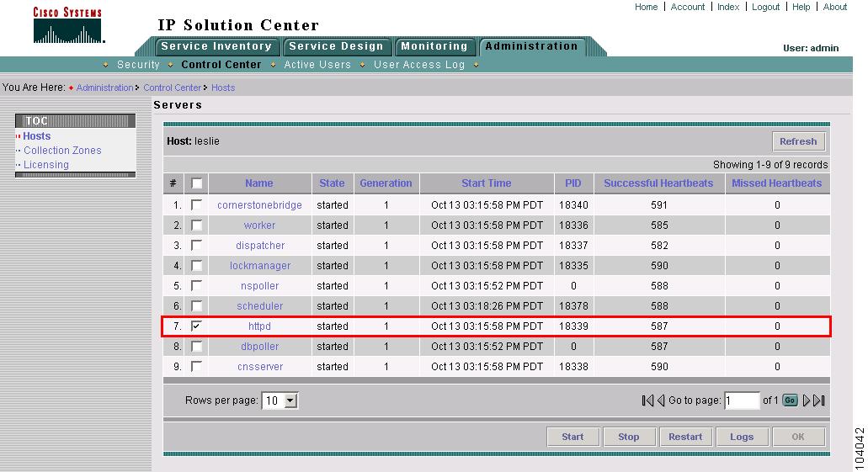Click the green Go page button
The width and height of the screenshot is (868, 472).
click(x=790, y=400)
